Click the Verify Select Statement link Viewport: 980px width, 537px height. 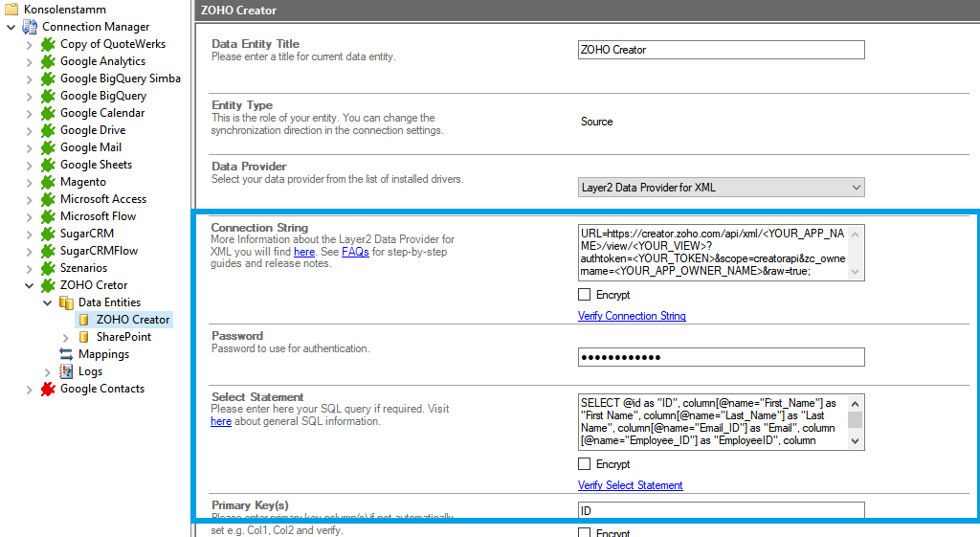tap(630, 485)
